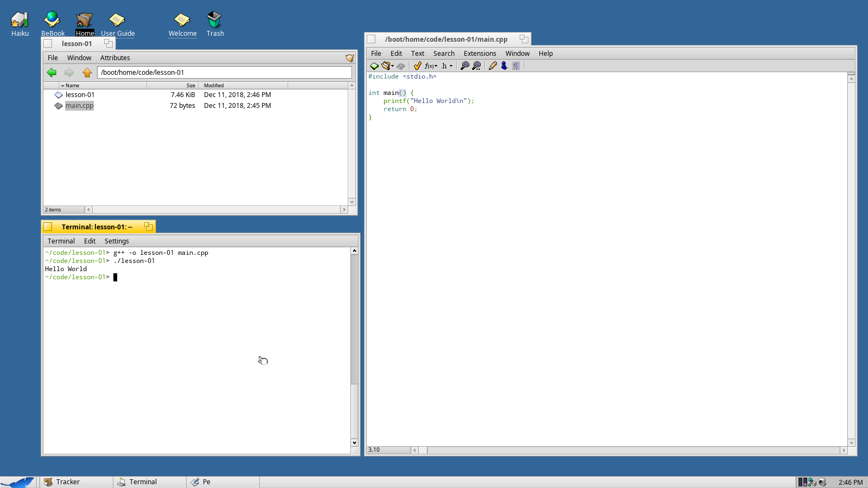Open the Haiku desktop icon
The height and width of the screenshot is (488, 868).
[20, 20]
